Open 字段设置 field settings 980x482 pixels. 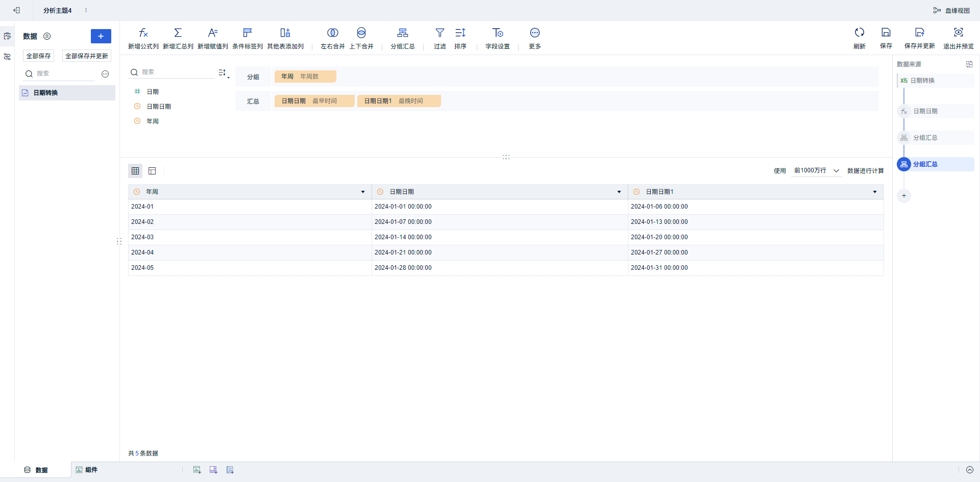[x=497, y=38]
